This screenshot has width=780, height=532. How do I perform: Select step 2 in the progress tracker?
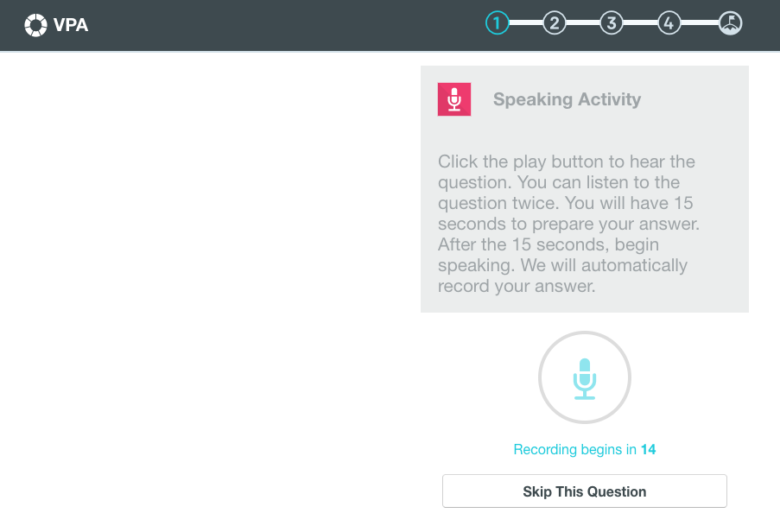point(555,22)
